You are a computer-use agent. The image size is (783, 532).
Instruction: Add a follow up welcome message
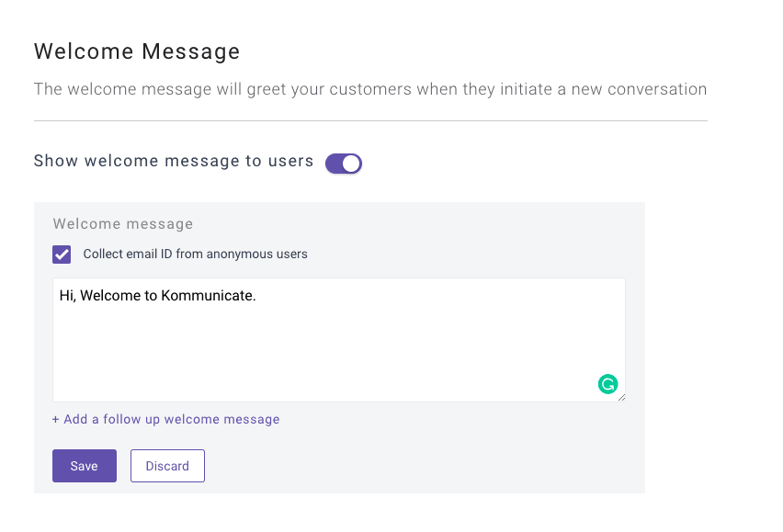tap(165, 419)
